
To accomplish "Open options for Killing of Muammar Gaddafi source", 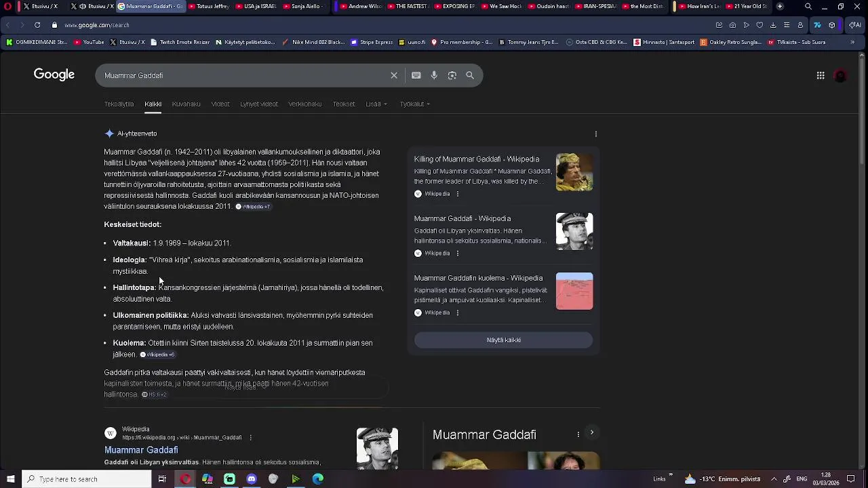I will click(x=458, y=194).
